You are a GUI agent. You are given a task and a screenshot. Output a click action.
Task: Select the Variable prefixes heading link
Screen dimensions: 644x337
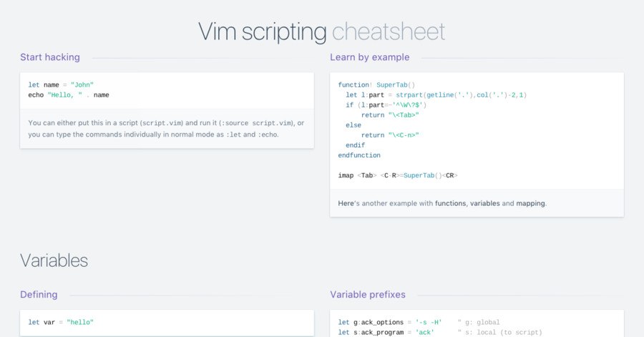tap(368, 294)
